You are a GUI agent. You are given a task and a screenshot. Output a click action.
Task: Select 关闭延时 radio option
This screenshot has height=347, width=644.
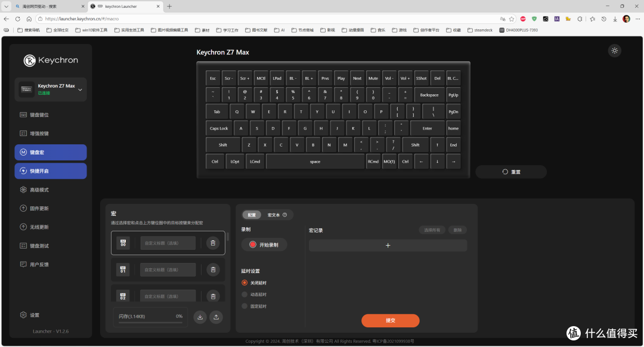point(244,283)
